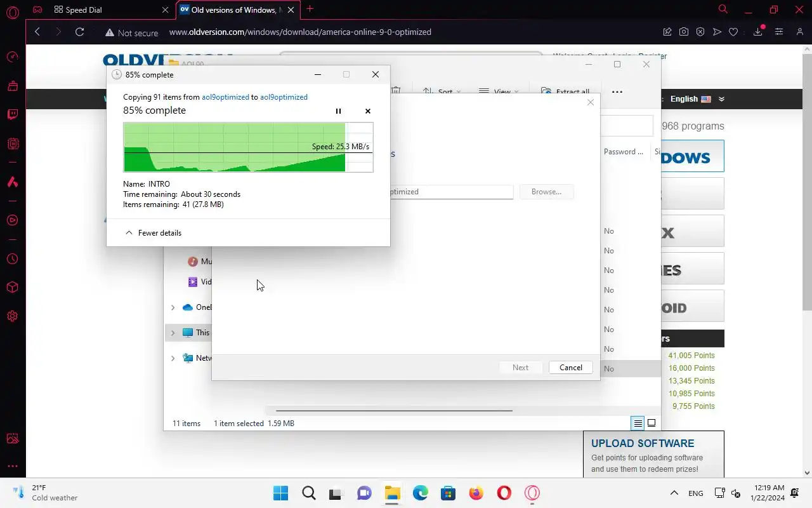Click the extract destination path field
The height and width of the screenshot is (508, 812).
[x=450, y=192]
